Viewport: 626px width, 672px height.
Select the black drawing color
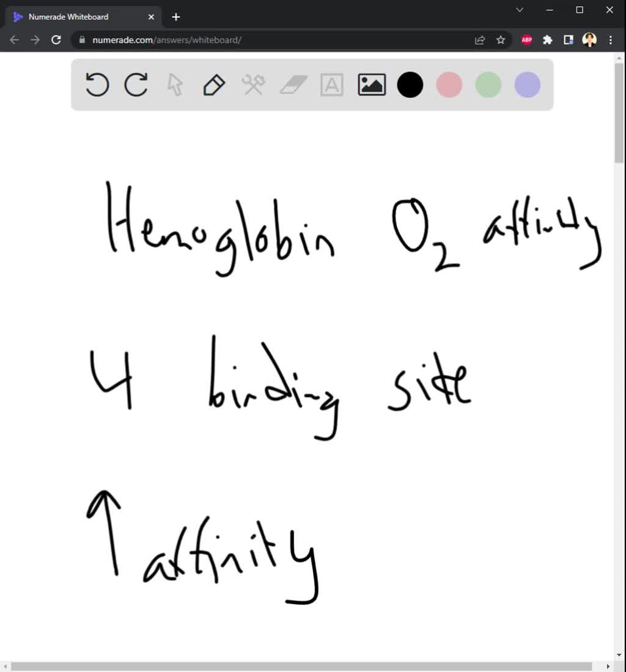point(410,85)
